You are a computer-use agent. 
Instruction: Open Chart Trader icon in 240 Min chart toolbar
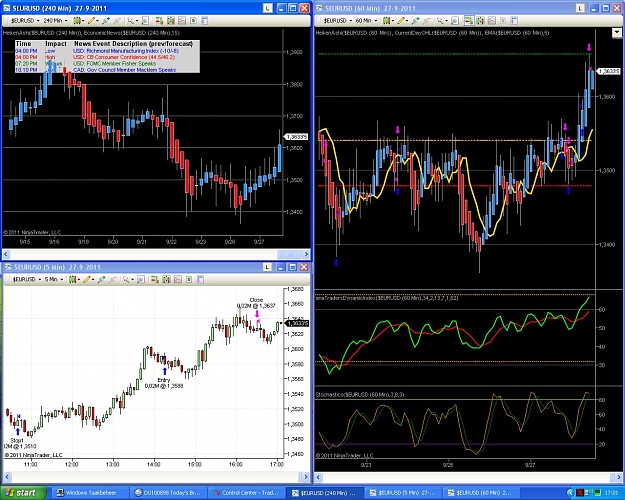point(159,20)
